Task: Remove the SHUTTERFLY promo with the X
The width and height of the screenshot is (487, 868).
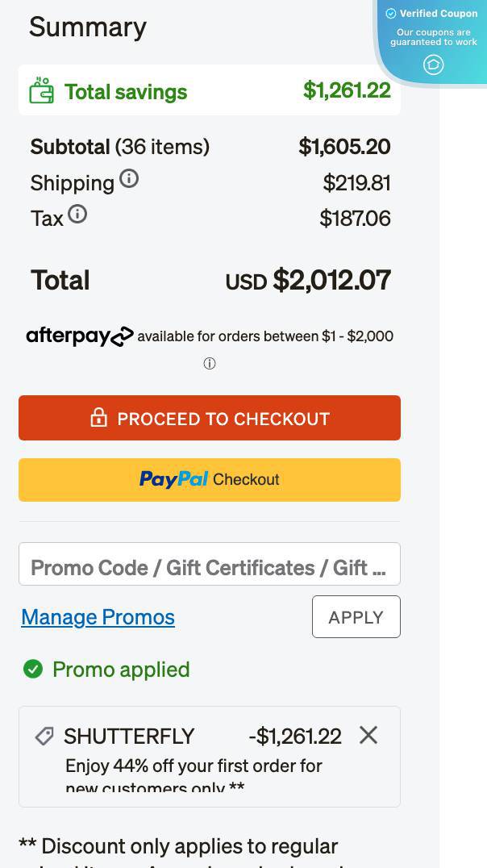Action: click(x=368, y=735)
